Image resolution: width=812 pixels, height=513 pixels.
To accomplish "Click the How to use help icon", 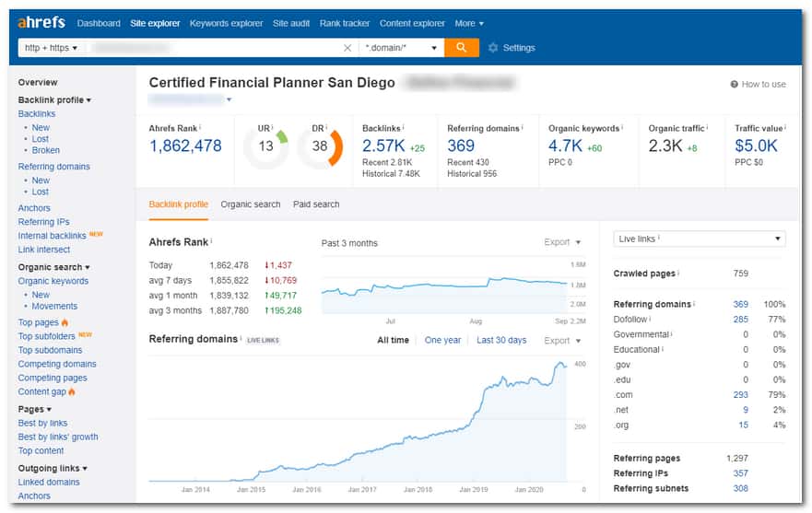I will pyautogui.click(x=734, y=85).
